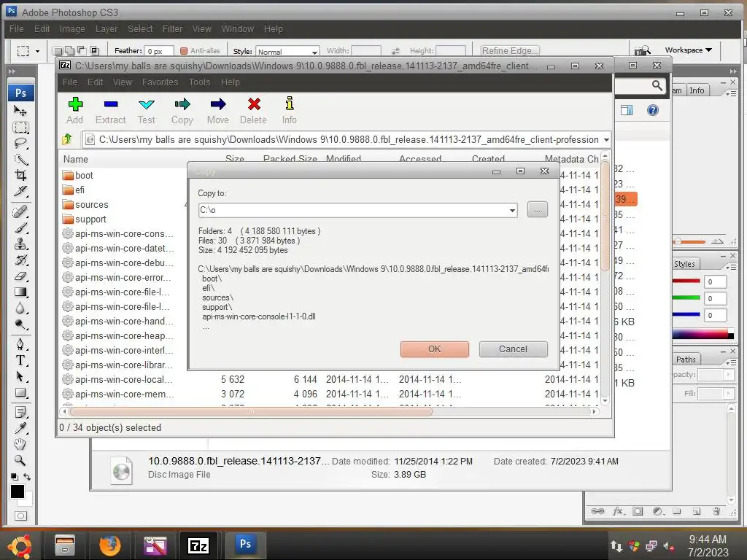Click the layer style fx icon

(x=618, y=511)
